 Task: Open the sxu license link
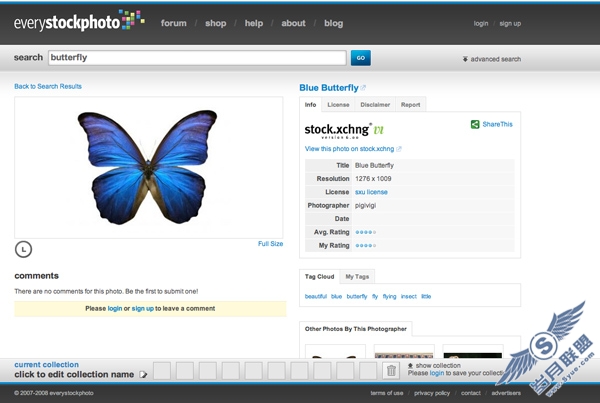(x=371, y=192)
